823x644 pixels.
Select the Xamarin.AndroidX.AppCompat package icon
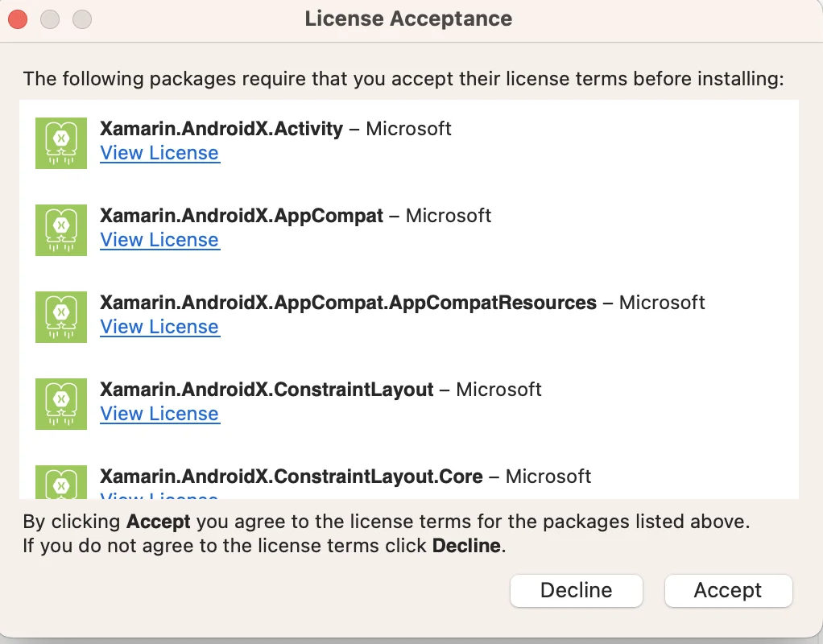[61, 230]
